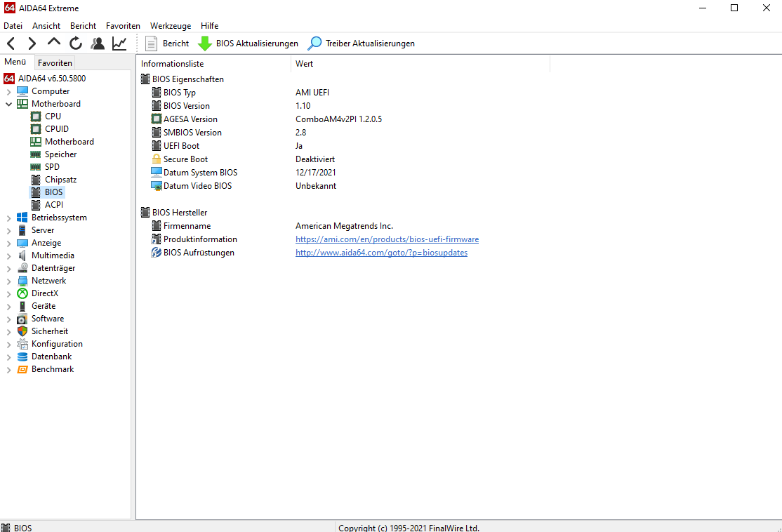Expand the DirectX tree node

tap(9, 293)
